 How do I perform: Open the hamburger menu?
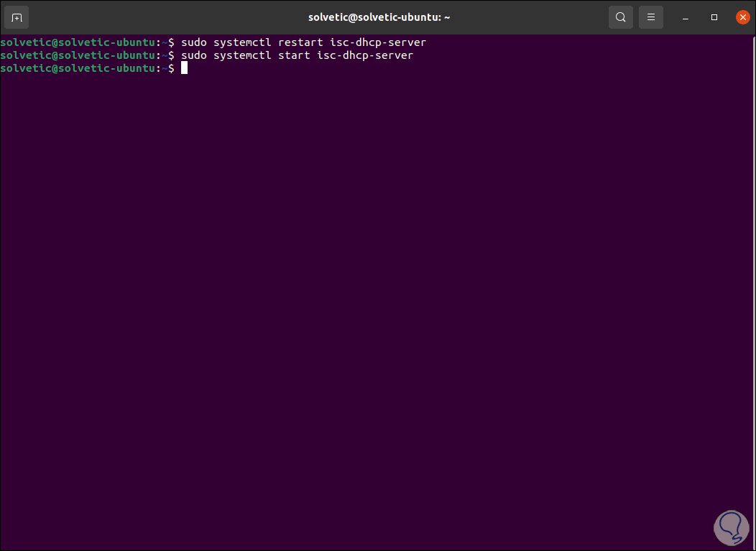pyautogui.click(x=651, y=18)
